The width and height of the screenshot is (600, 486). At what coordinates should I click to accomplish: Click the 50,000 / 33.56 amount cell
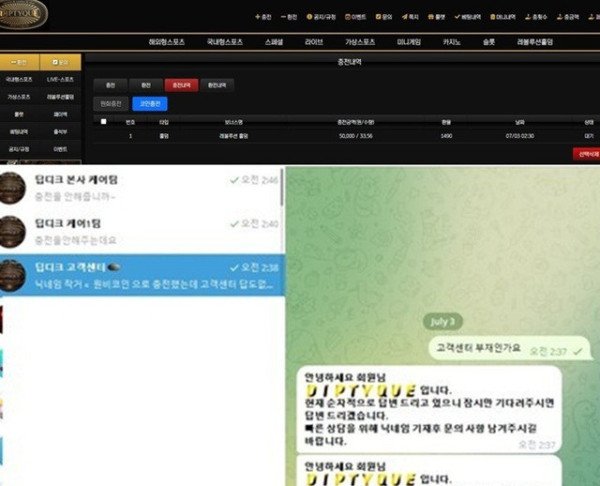point(355,136)
